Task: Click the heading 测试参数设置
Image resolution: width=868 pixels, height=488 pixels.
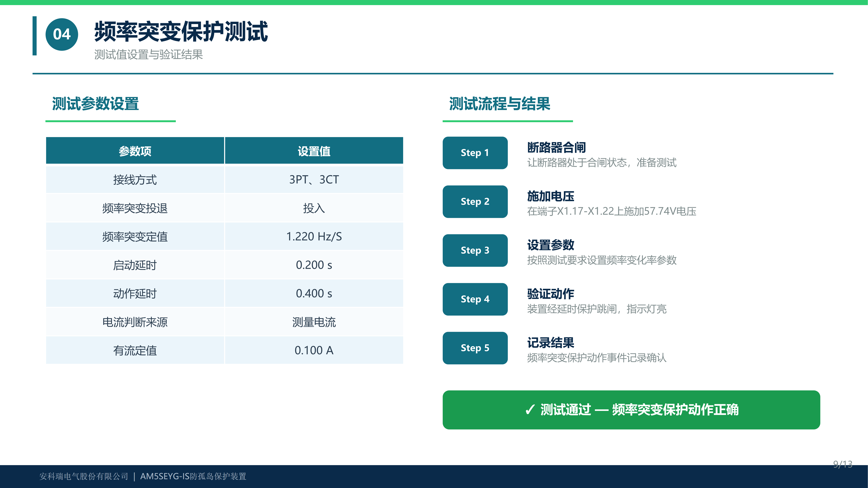Action: click(x=95, y=103)
